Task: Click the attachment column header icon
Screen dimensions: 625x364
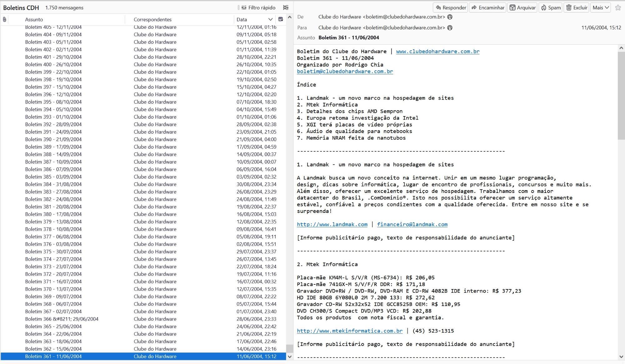Action: 4,19
